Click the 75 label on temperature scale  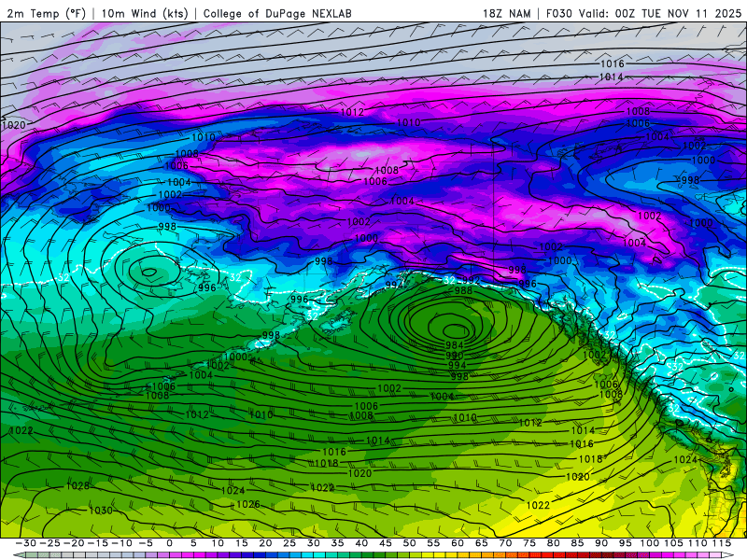coord(529,543)
